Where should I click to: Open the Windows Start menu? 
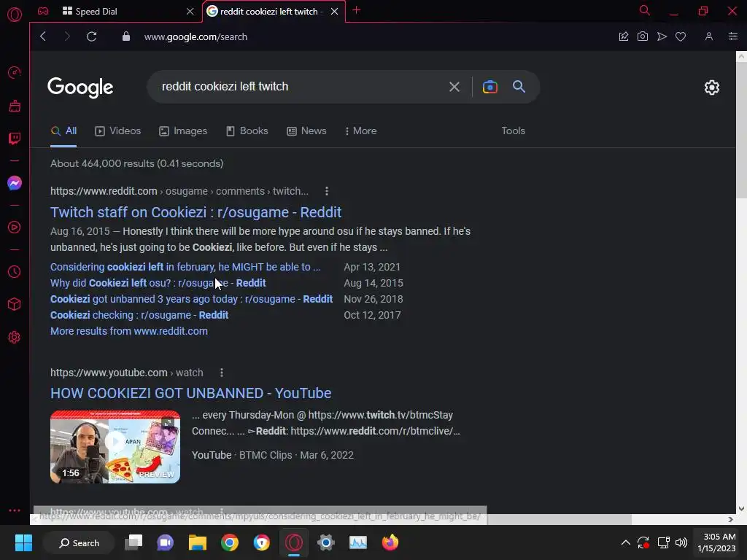click(x=23, y=542)
